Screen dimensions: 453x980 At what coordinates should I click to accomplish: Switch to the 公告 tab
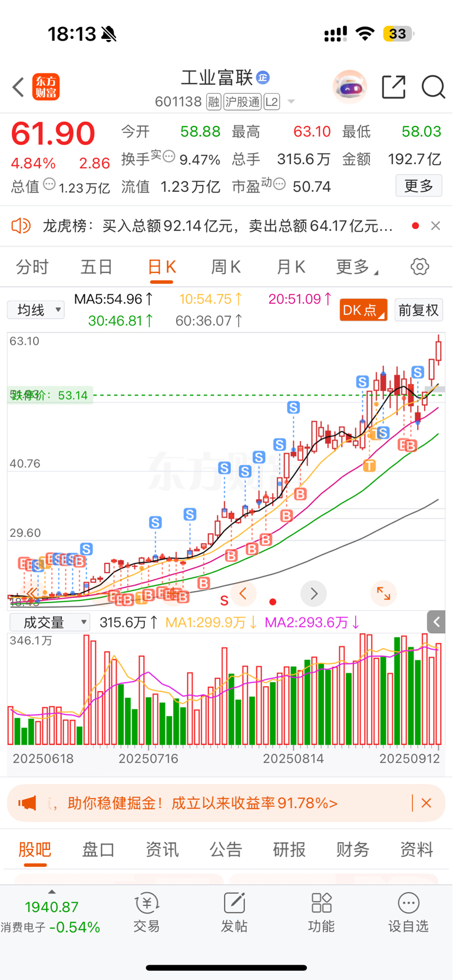(226, 849)
